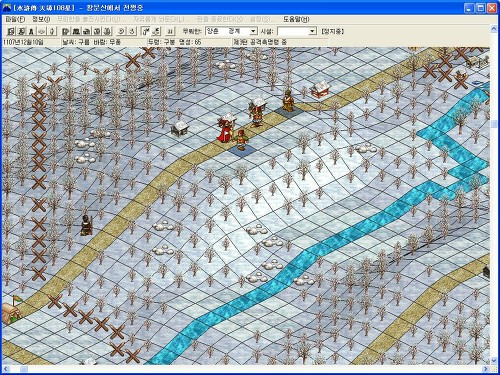500x375 pixels.
Task: Open the empty 시설 dropdown
Action: coord(296,31)
